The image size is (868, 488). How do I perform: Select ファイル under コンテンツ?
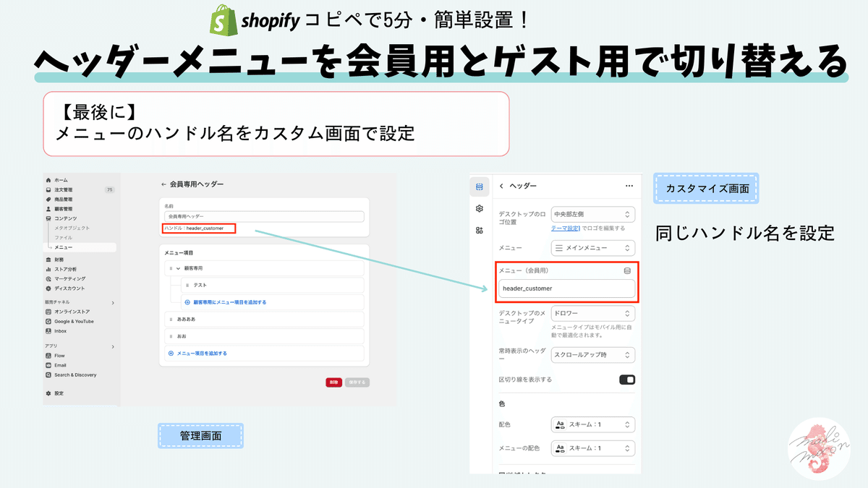tap(64, 237)
